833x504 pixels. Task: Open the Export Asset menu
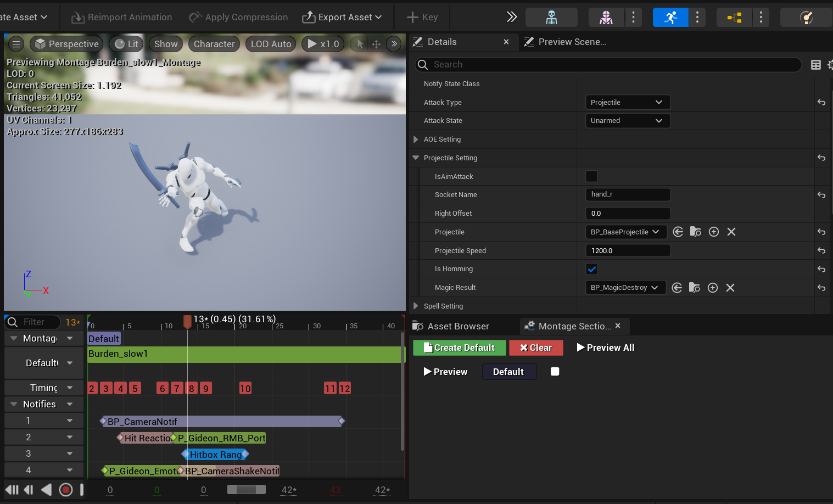[343, 17]
